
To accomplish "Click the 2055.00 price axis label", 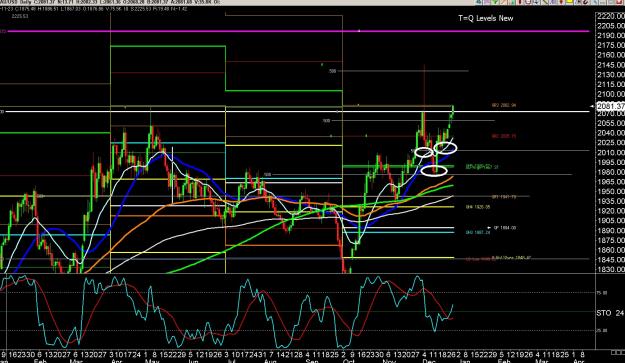I will click(x=611, y=123).
